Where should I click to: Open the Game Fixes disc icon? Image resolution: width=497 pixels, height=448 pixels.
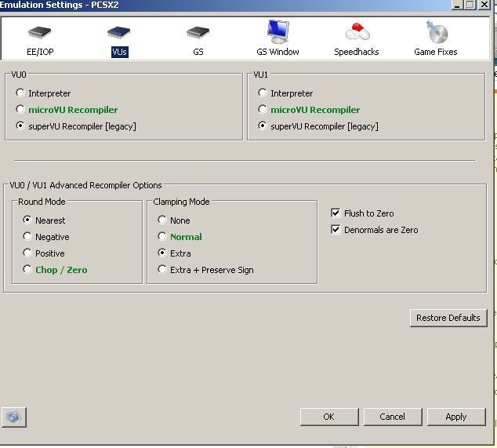[x=437, y=31]
